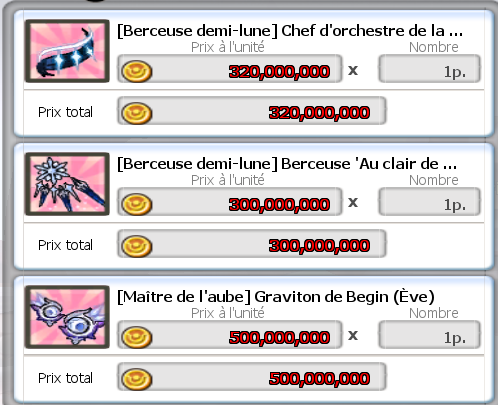The height and width of the screenshot is (405, 498).
Task: Click the Nombre field for the Berceuse 'Au clair de' item
Action: (429, 202)
